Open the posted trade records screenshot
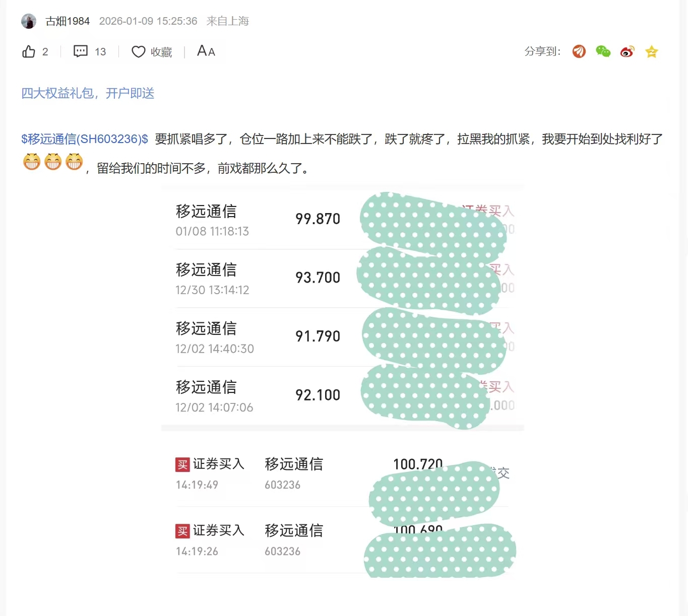The width and height of the screenshot is (688, 616). coord(343,381)
